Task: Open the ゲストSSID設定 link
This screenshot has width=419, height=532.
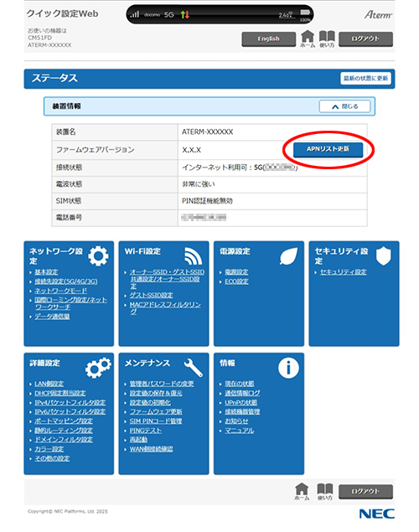Action: point(152,296)
